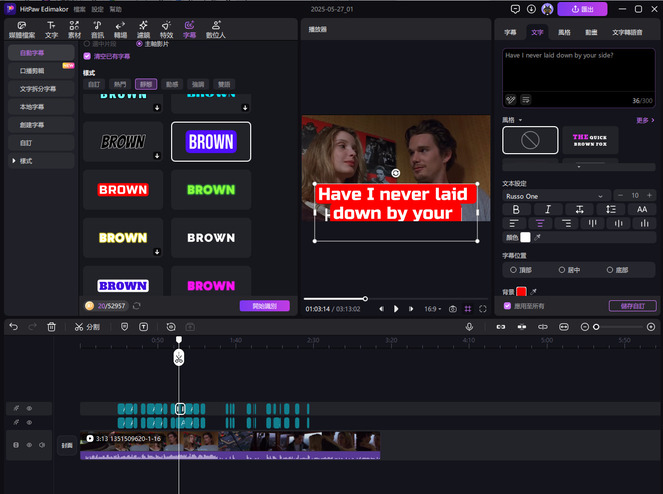The height and width of the screenshot is (494, 663).
Task: Mute the video track with its speaker icon
Action: pyautogui.click(x=42, y=445)
